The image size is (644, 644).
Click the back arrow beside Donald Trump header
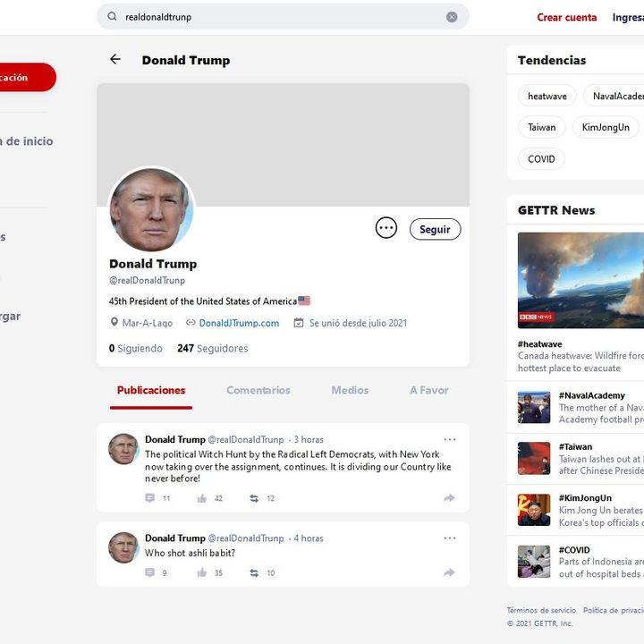(115, 60)
